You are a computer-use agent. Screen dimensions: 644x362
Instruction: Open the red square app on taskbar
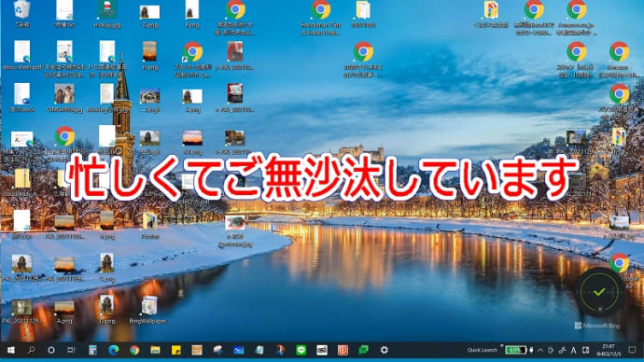tap(343, 350)
